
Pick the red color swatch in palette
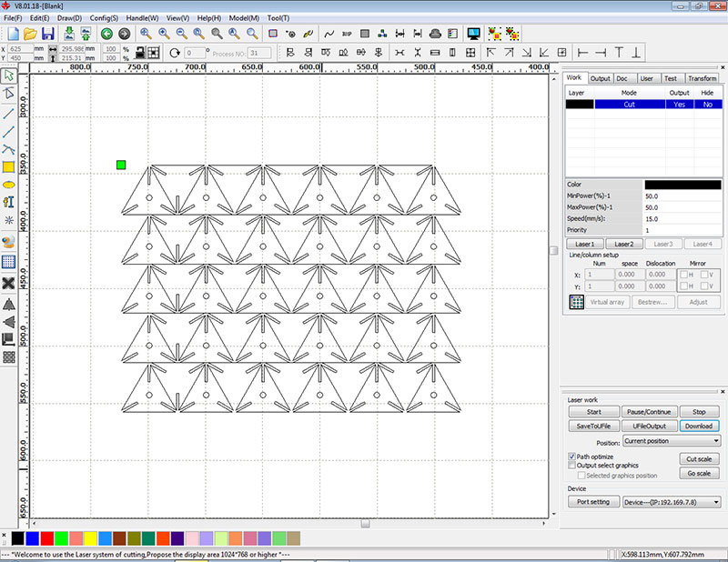(47, 538)
